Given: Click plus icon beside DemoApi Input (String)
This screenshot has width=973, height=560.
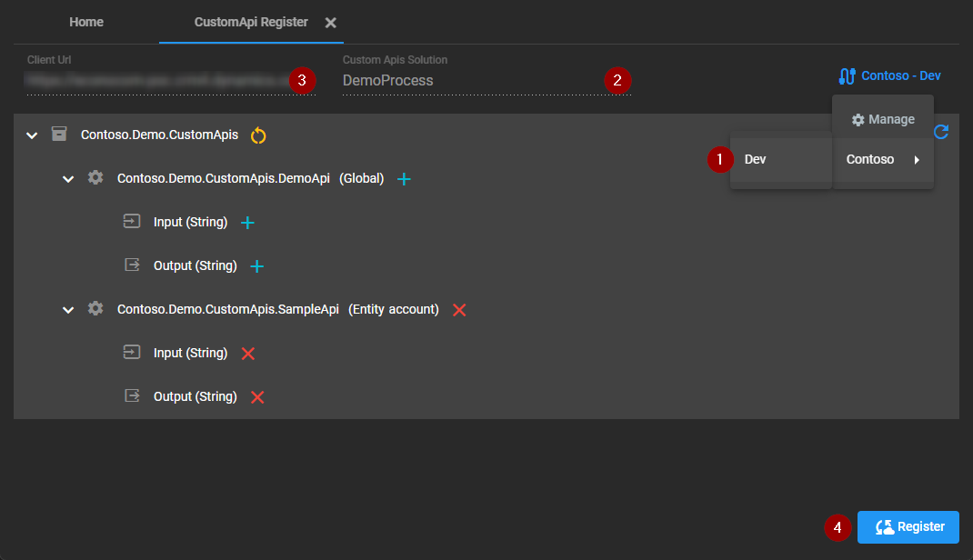Looking at the screenshot, I should point(247,223).
